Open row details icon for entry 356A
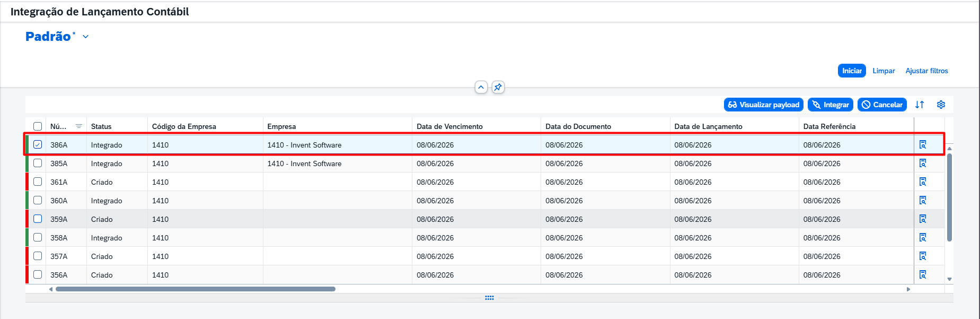Viewport: 980px width, 319px height. 923,274
